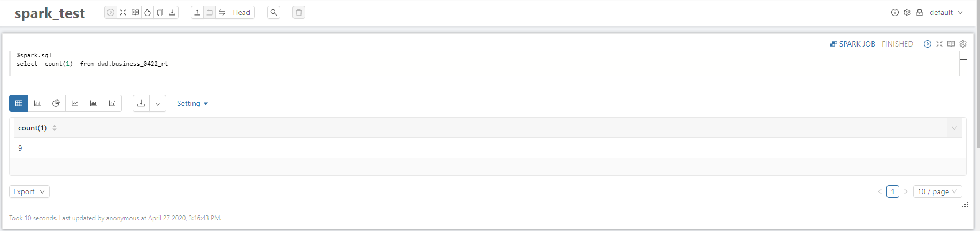Show results as a bar chart

click(x=37, y=103)
